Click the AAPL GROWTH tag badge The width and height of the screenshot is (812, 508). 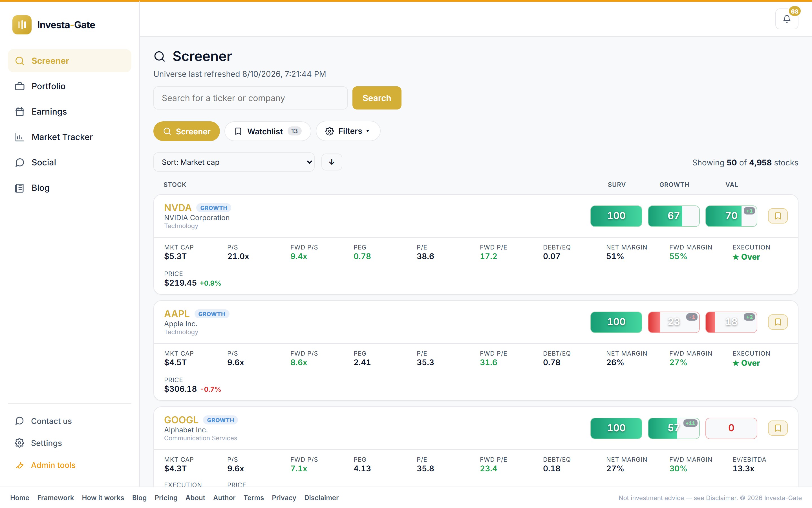[212, 314]
